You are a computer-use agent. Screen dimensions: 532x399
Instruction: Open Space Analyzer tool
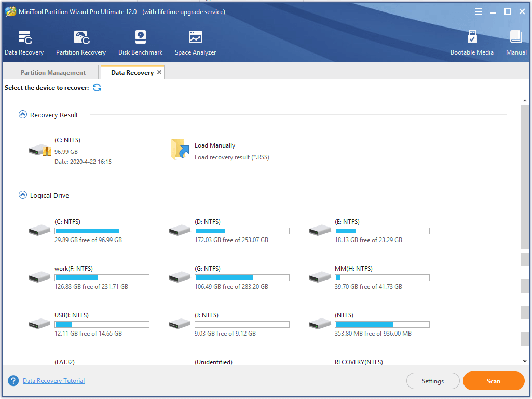tap(196, 37)
